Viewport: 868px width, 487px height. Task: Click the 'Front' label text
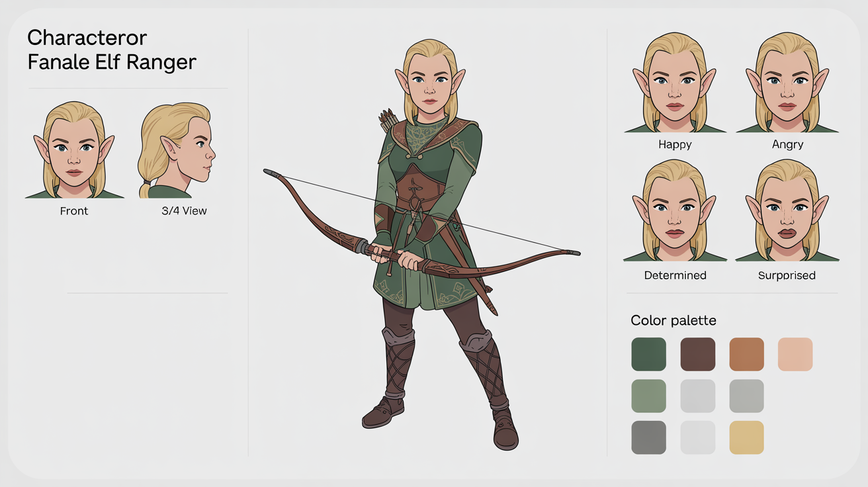coord(73,210)
